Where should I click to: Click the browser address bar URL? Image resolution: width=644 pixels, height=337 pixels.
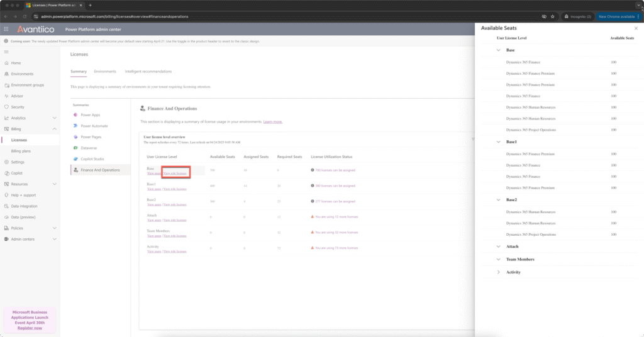pos(114,16)
